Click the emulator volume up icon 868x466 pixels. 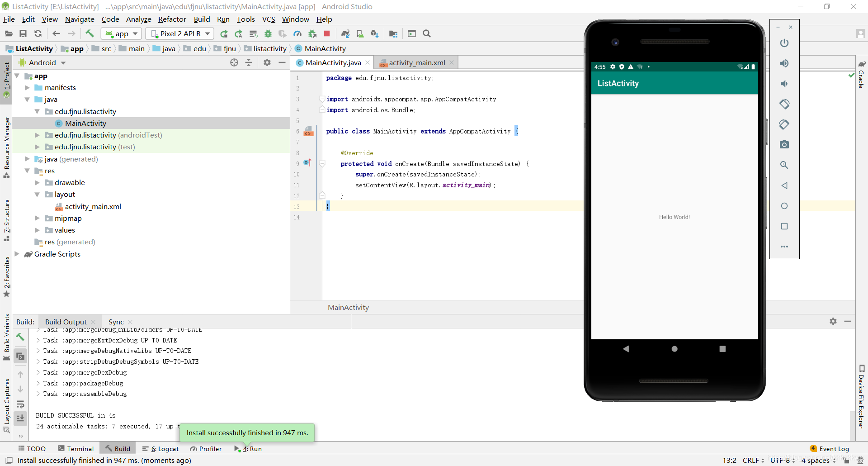pyautogui.click(x=784, y=63)
